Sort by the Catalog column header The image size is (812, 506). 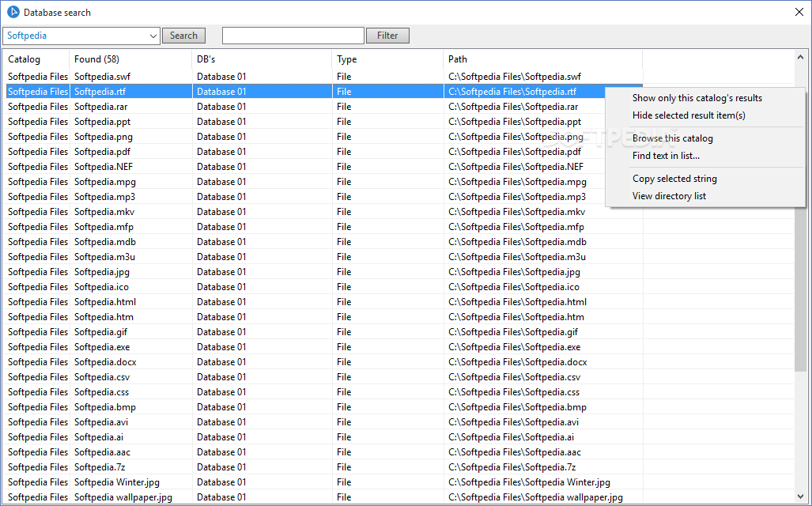coord(36,59)
